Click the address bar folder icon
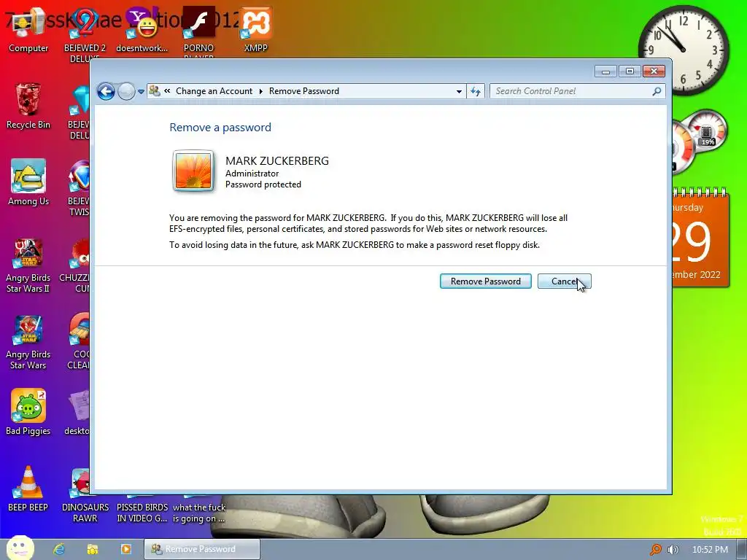747x560 pixels. (155, 90)
